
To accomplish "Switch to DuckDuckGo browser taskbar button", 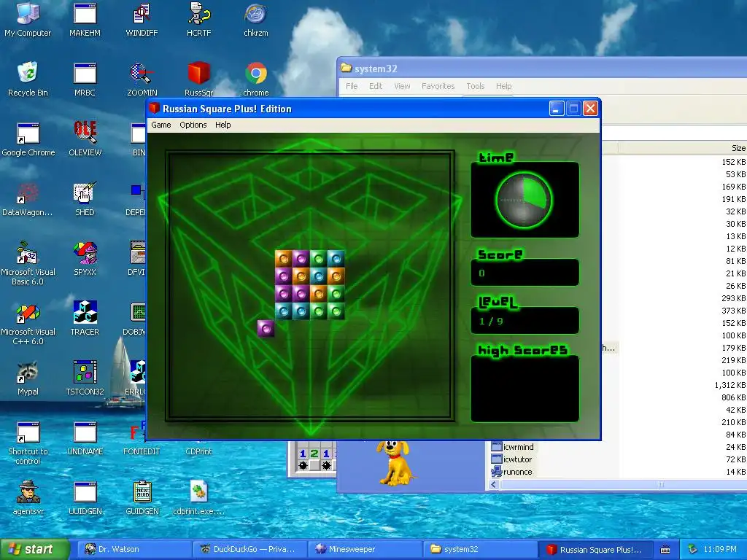I will click(249, 549).
